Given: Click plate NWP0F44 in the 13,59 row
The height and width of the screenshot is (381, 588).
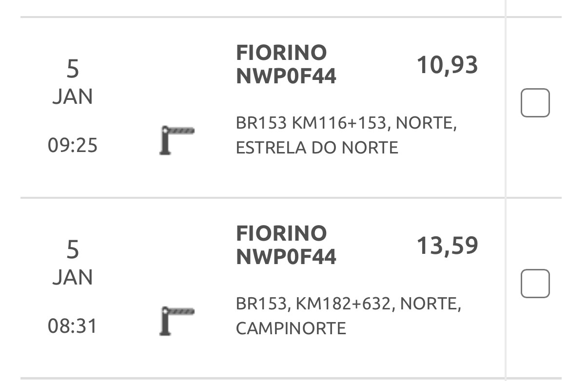Looking at the screenshot, I should pyautogui.click(x=286, y=257).
